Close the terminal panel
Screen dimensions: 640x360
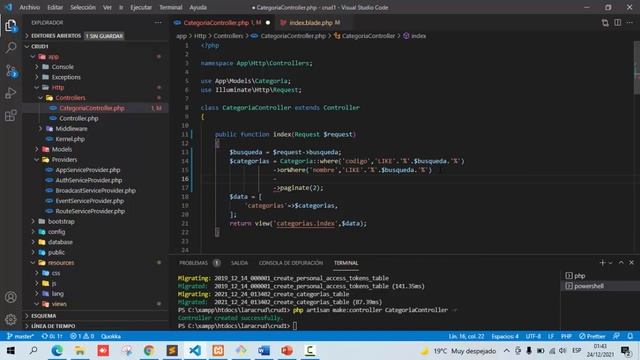click(631, 263)
